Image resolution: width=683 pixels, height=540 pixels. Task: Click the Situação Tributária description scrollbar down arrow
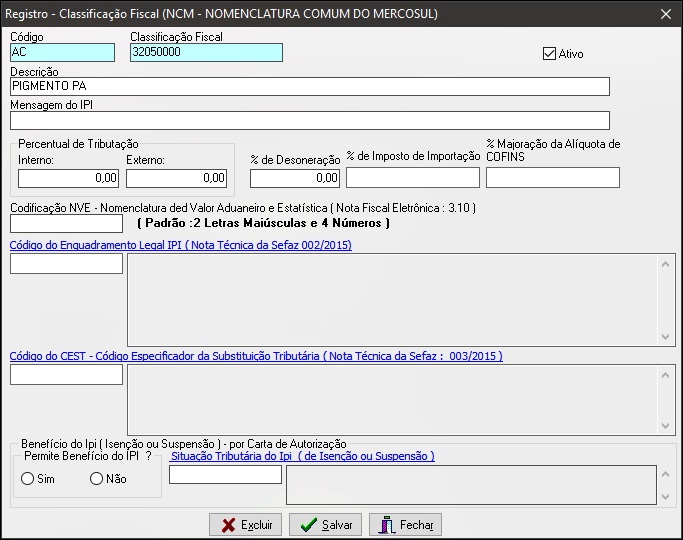pyautogui.click(x=665, y=496)
